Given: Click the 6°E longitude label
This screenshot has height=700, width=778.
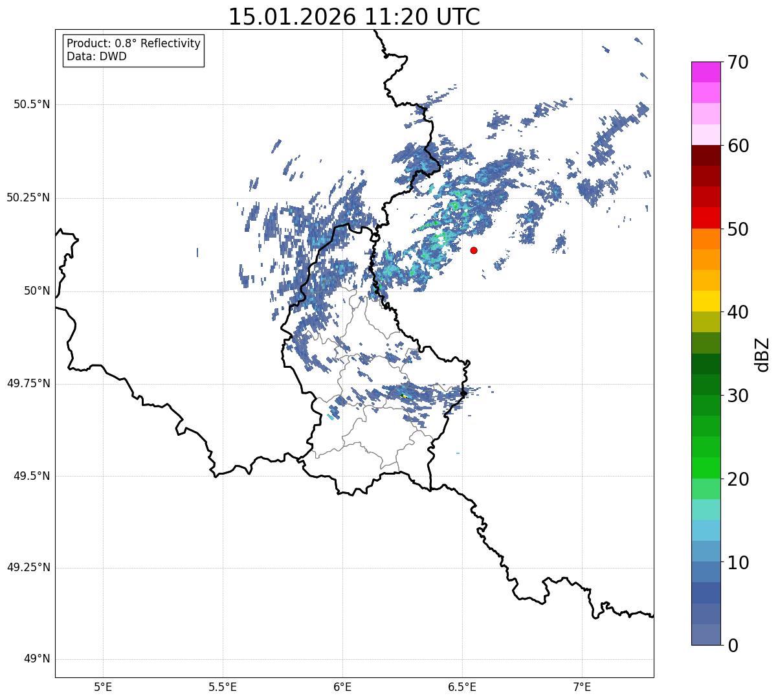Looking at the screenshot, I should 342,686.
